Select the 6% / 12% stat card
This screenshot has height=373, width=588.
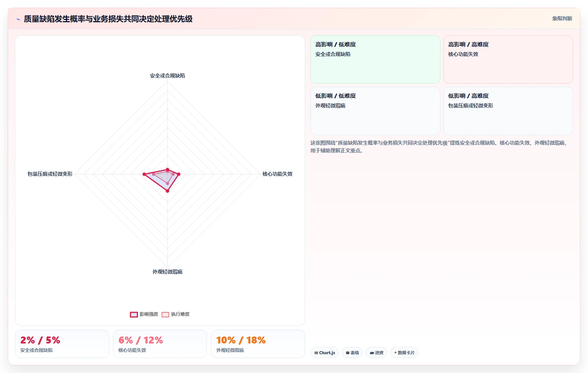(x=160, y=344)
